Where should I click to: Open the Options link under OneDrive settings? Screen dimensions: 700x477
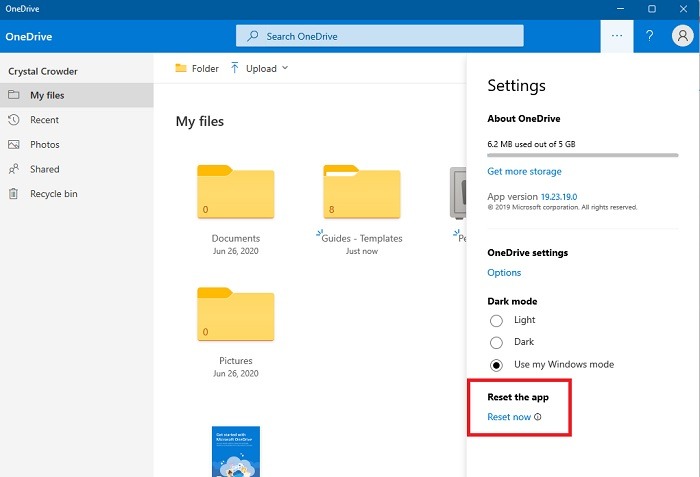(504, 272)
